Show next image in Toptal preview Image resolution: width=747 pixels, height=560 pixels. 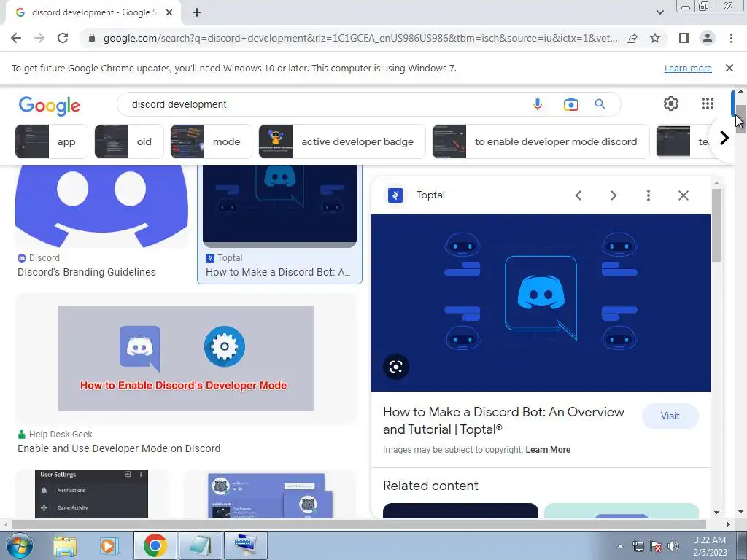(x=613, y=195)
